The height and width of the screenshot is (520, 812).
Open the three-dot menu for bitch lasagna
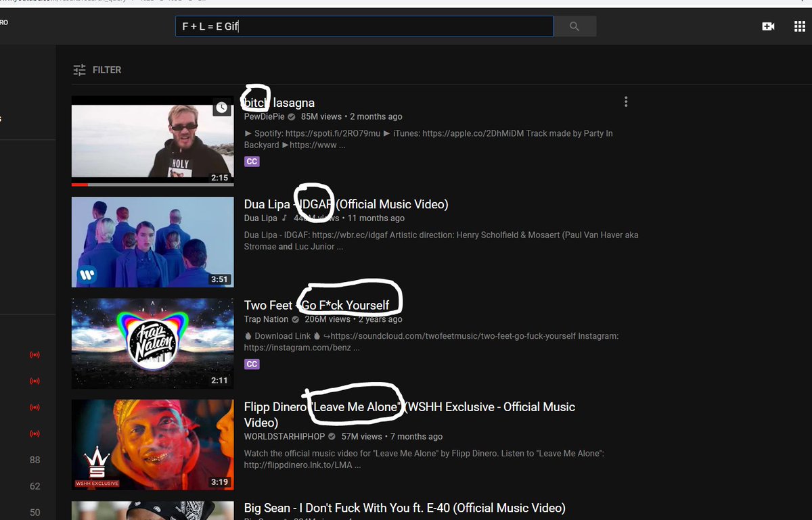(x=626, y=101)
